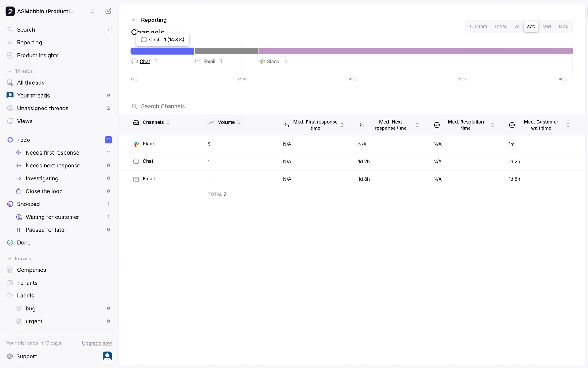
Task: Click the back arrow next to Reporting
Action: [x=134, y=20]
